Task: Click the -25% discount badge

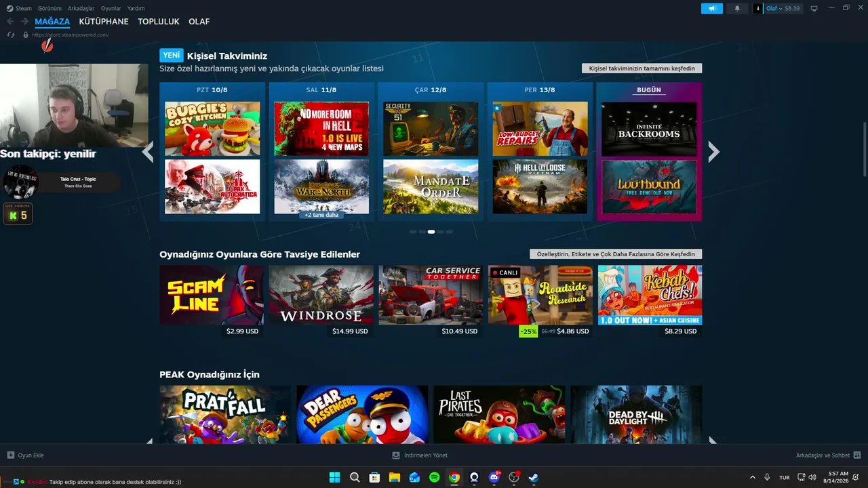Action: click(x=528, y=331)
